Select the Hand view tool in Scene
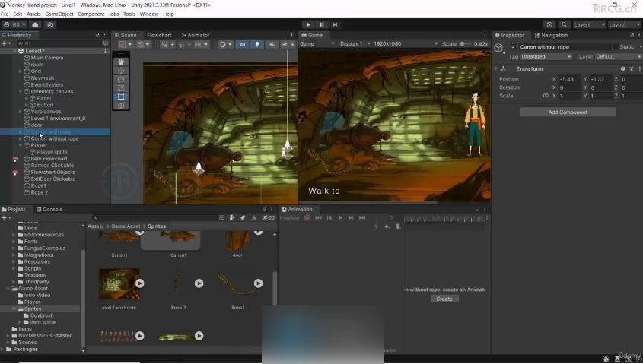 pyautogui.click(x=121, y=62)
